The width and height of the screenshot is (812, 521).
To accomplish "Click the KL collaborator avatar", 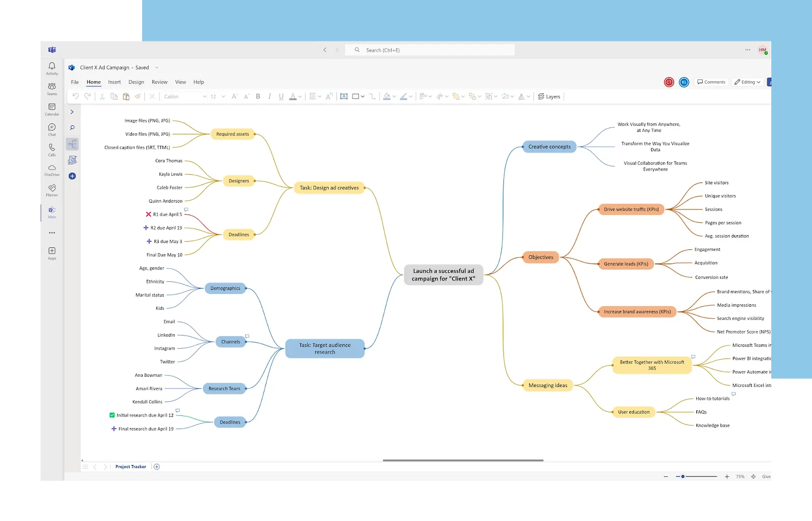I will (684, 82).
